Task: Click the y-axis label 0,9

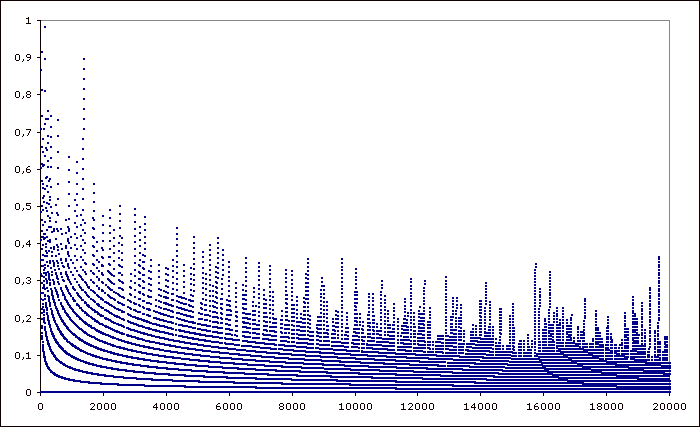Action: 23,58
